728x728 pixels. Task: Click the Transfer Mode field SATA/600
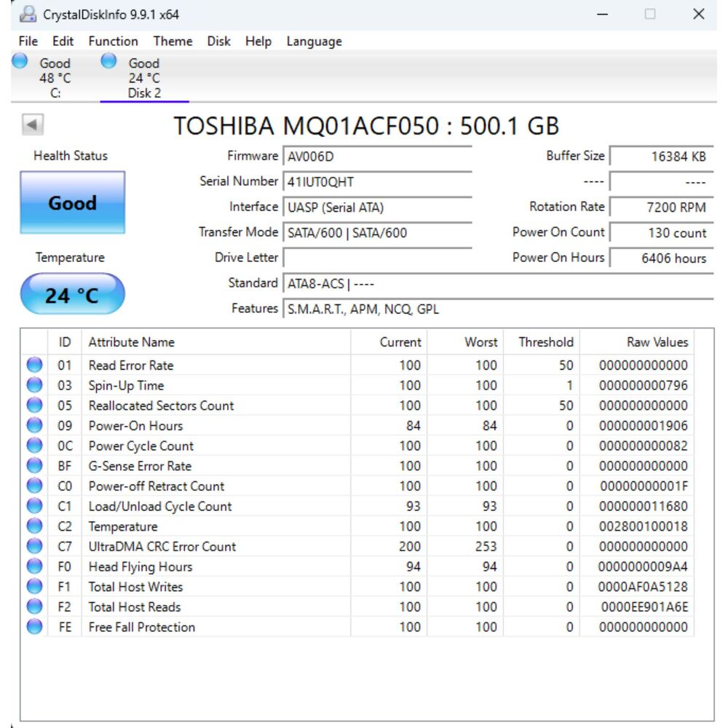pyautogui.click(x=377, y=233)
